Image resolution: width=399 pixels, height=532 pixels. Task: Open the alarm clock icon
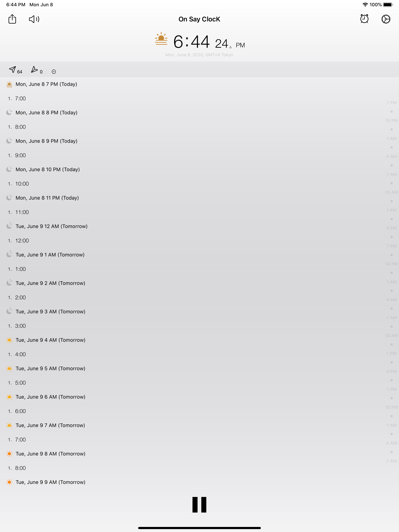[364, 19]
